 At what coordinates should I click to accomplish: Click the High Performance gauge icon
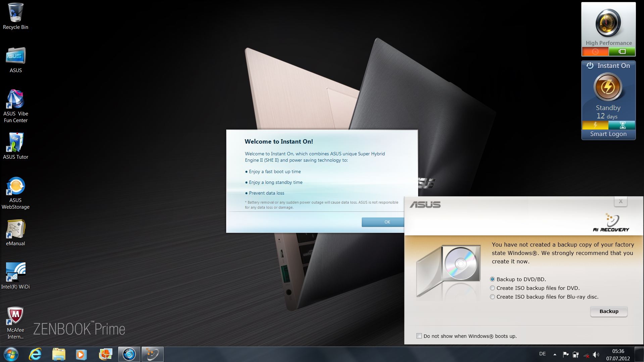point(608,23)
